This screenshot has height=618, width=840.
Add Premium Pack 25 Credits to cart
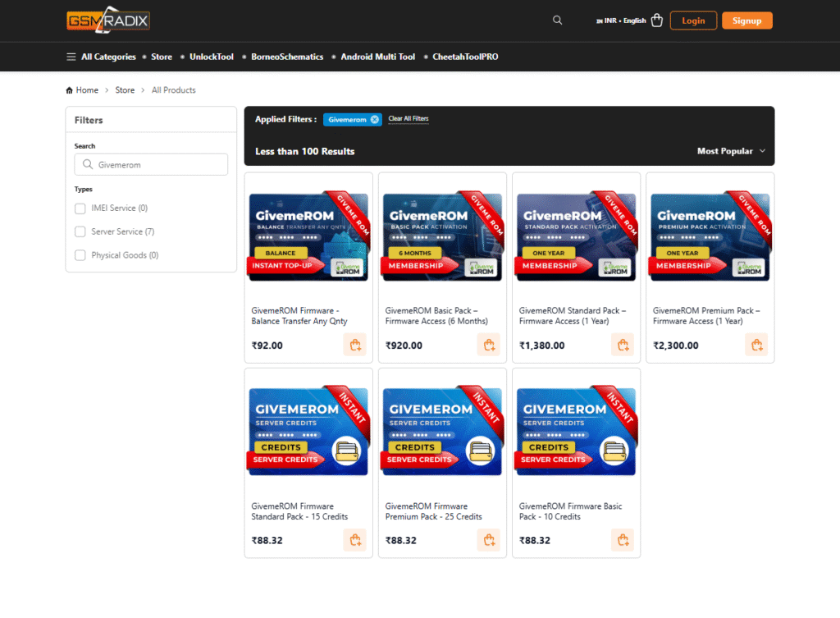[488, 540]
